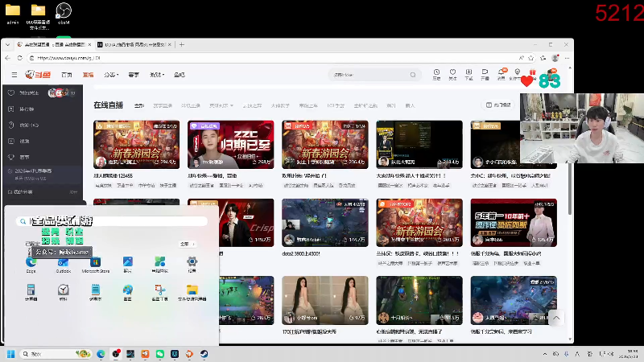Open WeChat from the taskbar
644x362 pixels.
[x=159, y=354]
